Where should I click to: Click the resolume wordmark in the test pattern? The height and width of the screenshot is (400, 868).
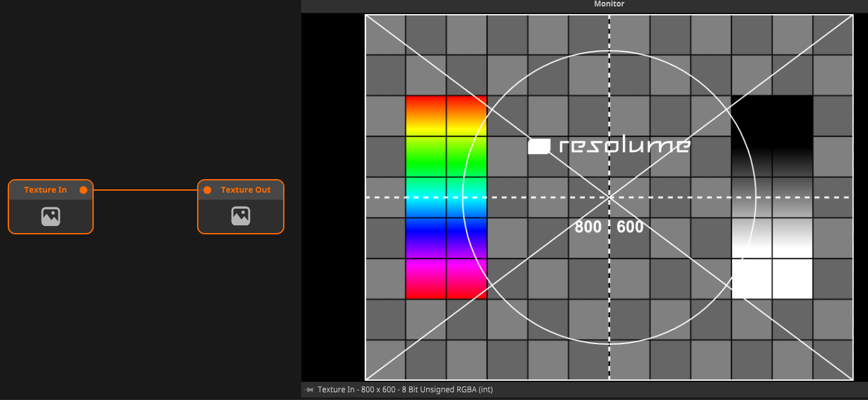624,146
